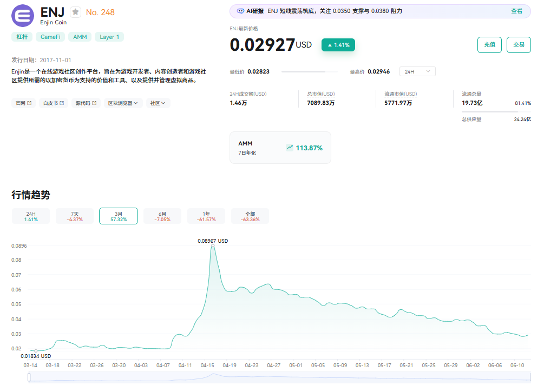
Task: Click the left handle of chart range slider
Action: coord(29,377)
